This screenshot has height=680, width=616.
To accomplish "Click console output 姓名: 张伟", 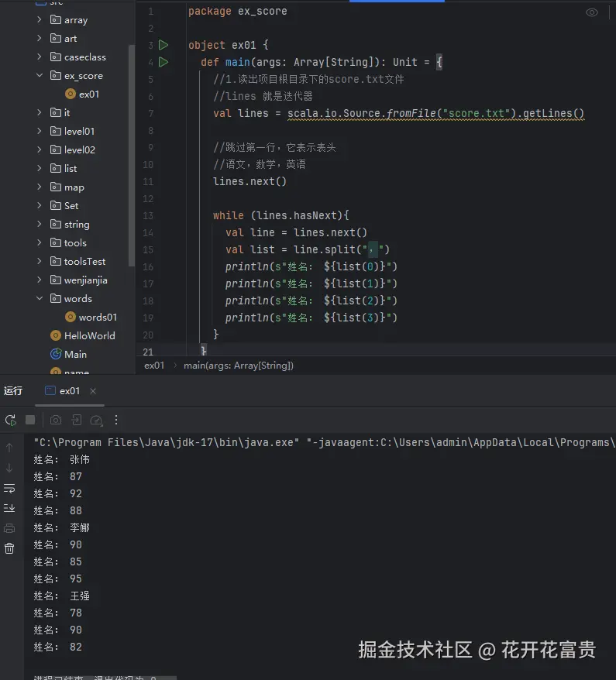I will point(62,459).
